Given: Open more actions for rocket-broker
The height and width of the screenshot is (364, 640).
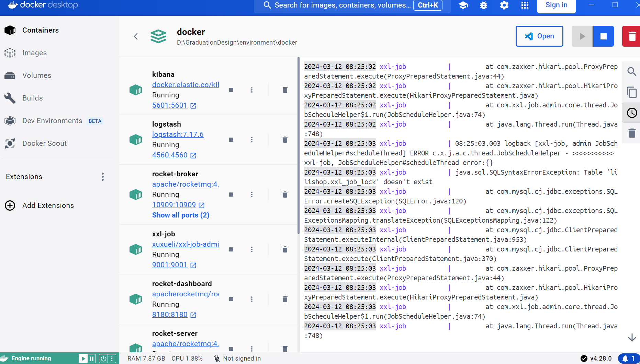Looking at the screenshot, I should coord(252,195).
